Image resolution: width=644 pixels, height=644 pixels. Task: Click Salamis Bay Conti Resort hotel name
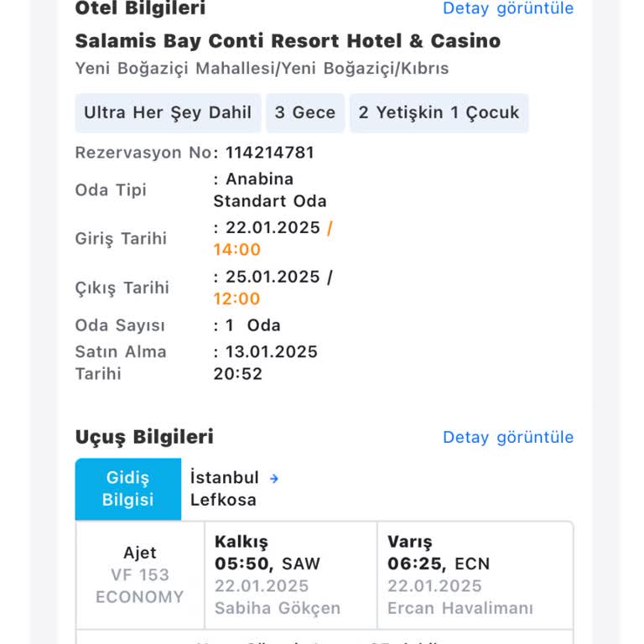[x=288, y=41]
